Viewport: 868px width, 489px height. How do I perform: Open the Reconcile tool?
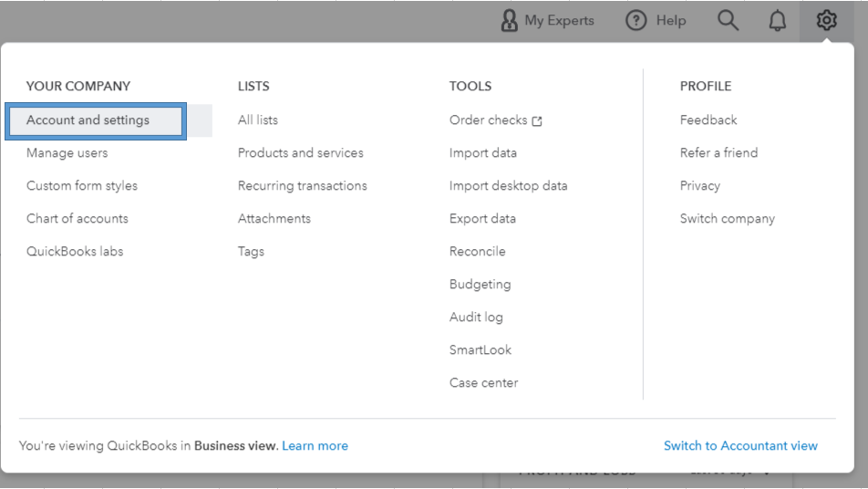(x=477, y=252)
